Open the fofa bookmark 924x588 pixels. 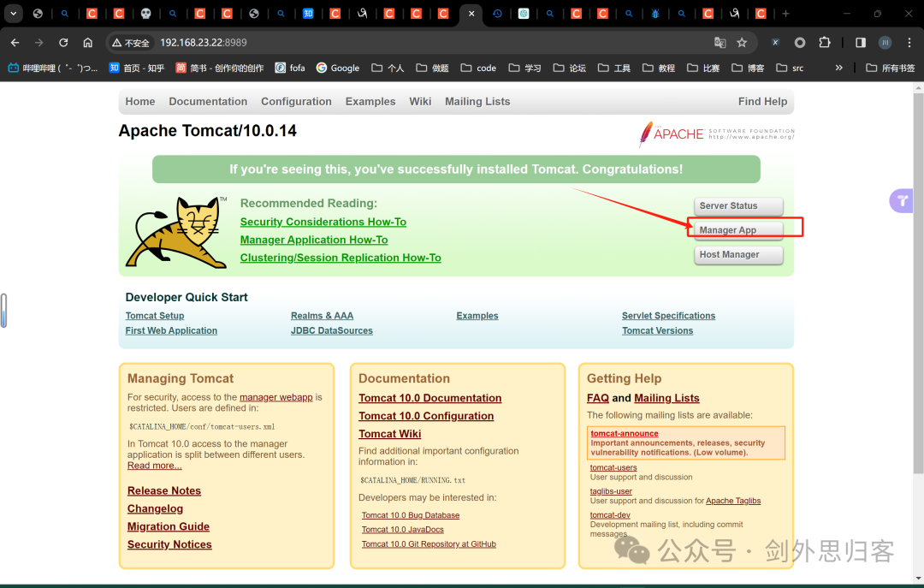tap(290, 68)
